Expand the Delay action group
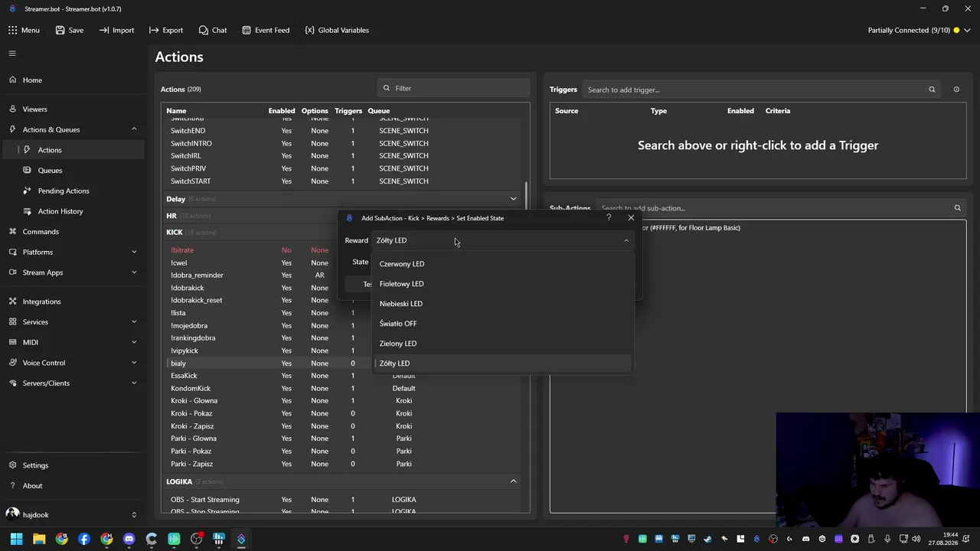The image size is (980, 551). coord(514,199)
